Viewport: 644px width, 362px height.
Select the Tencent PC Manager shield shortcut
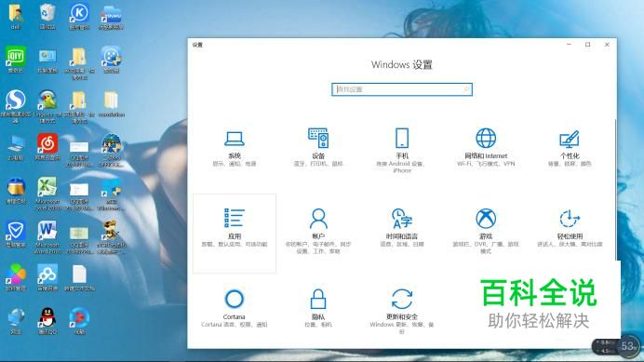[x=16, y=235]
